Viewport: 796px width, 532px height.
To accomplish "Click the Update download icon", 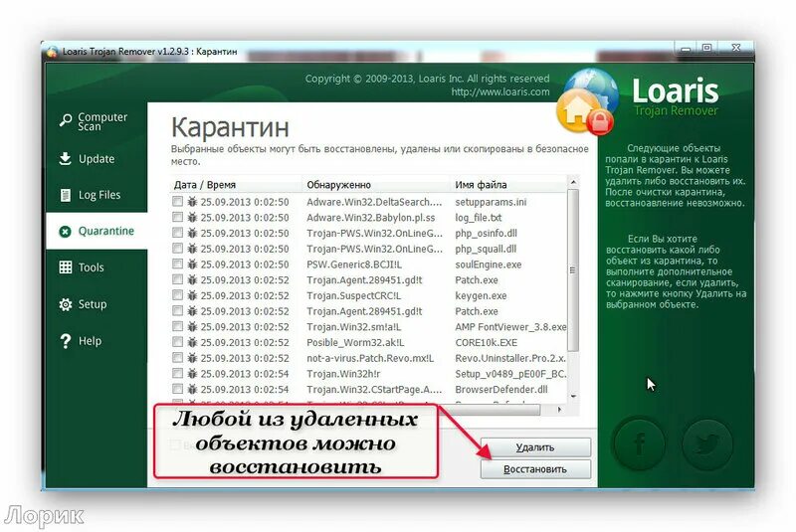I will (65, 159).
